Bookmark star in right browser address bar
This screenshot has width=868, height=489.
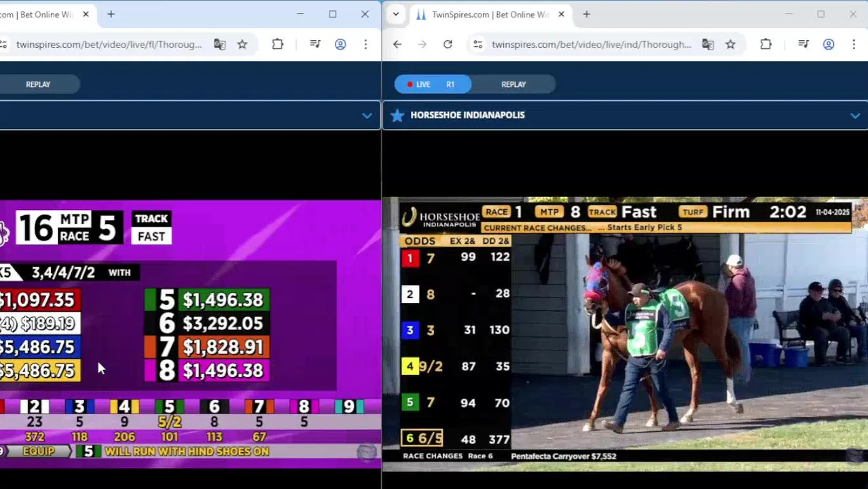pos(731,44)
